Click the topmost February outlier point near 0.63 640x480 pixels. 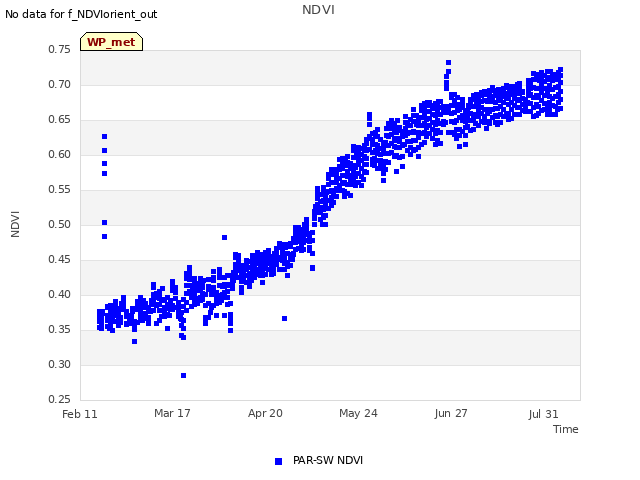click(x=104, y=136)
